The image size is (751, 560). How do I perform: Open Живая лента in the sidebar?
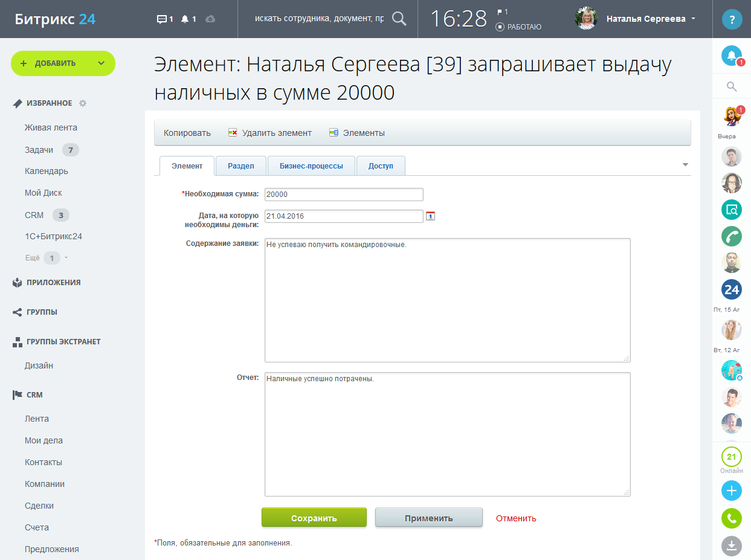(x=51, y=127)
